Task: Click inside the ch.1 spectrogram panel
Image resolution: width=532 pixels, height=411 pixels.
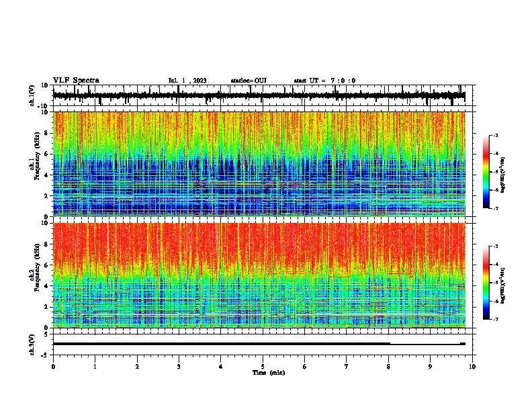Action: click(259, 164)
